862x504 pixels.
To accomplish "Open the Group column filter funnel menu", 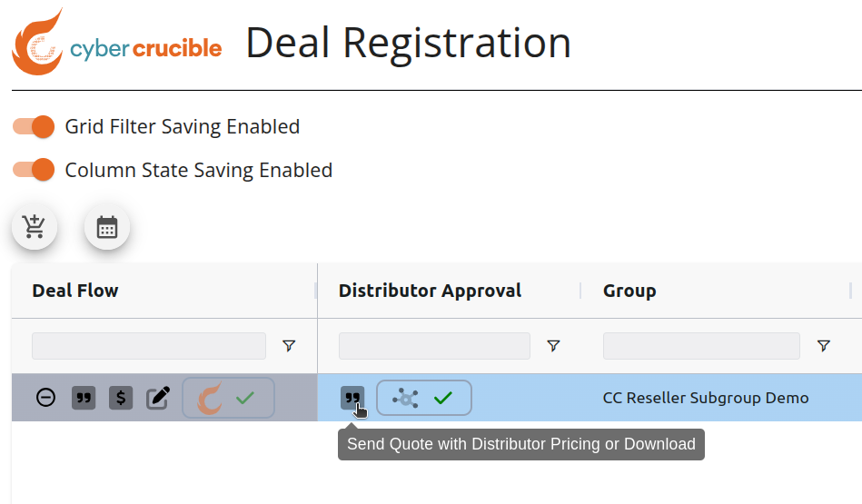I will [823, 346].
